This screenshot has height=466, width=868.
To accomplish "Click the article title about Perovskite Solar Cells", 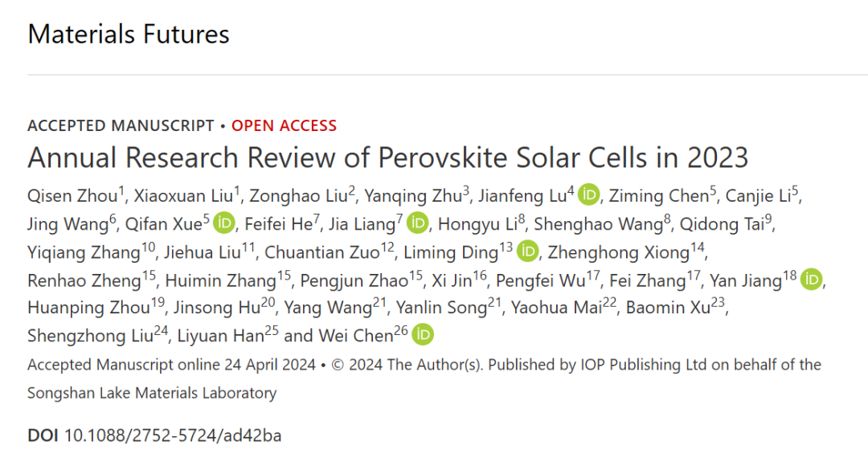I will click(x=387, y=157).
